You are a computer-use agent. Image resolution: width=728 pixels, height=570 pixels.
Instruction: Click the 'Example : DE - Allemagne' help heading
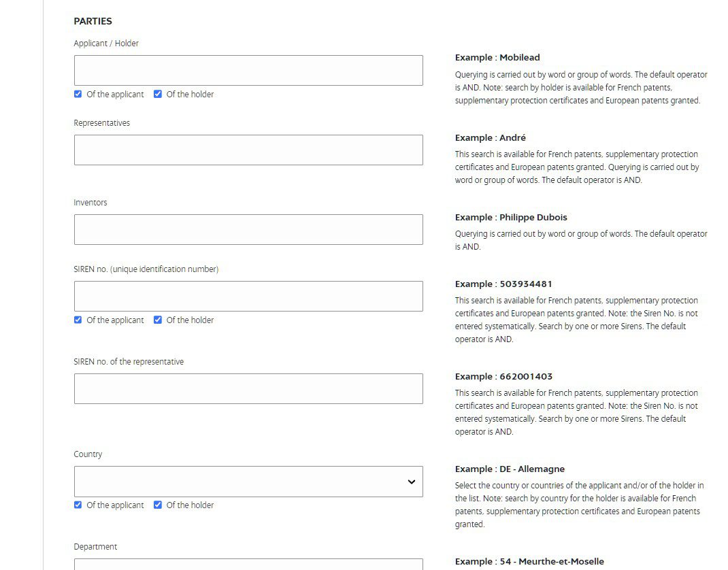(x=510, y=469)
